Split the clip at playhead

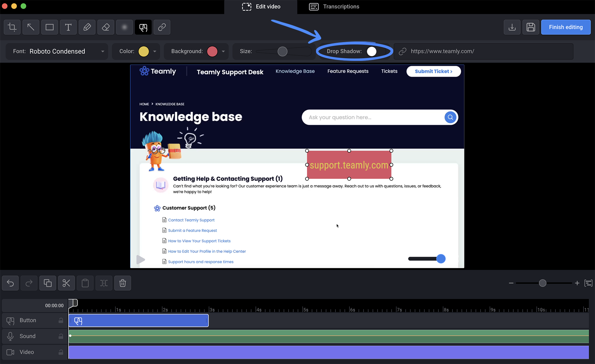(x=104, y=283)
